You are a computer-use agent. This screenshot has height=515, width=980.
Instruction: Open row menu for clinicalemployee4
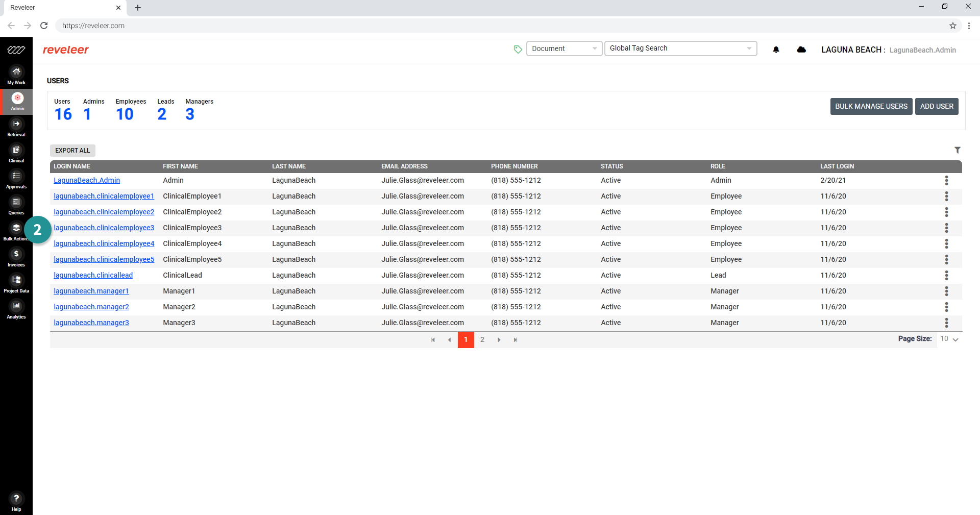946,243
